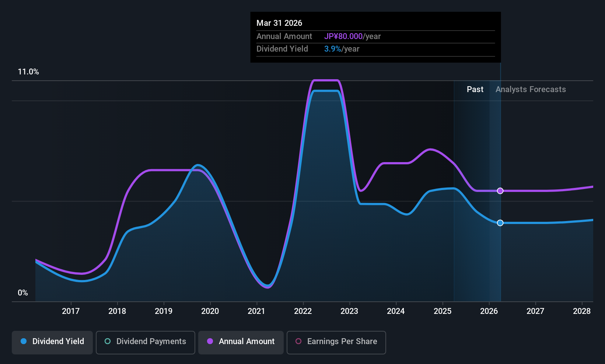Click the 11.0% y-axis label
The width and height of the screenshot is (605, 364).
tap(28, 72)
